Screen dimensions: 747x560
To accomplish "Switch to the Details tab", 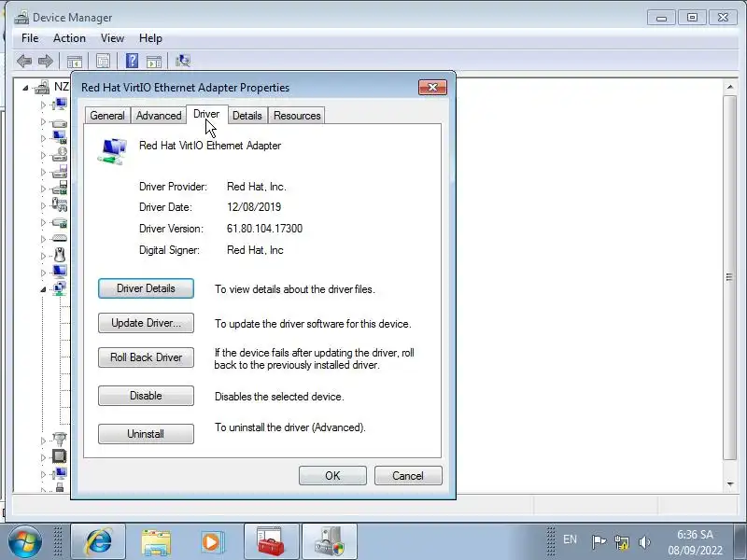I will pos(247,116).
